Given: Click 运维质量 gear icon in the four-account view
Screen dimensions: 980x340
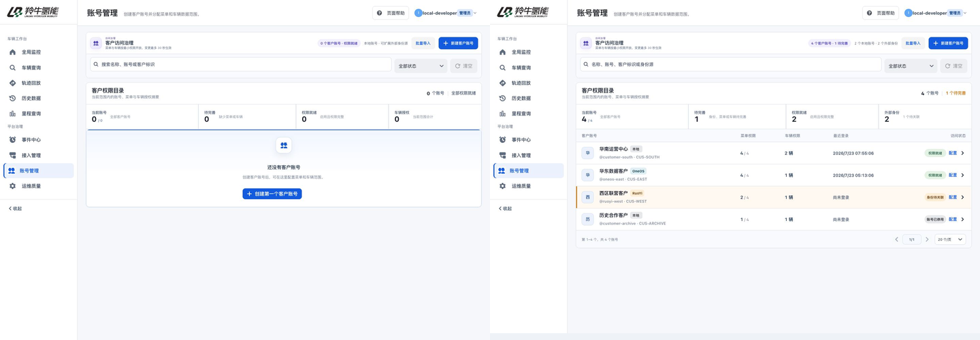Looking at the screenshot, I should click(x=502, y=186).
